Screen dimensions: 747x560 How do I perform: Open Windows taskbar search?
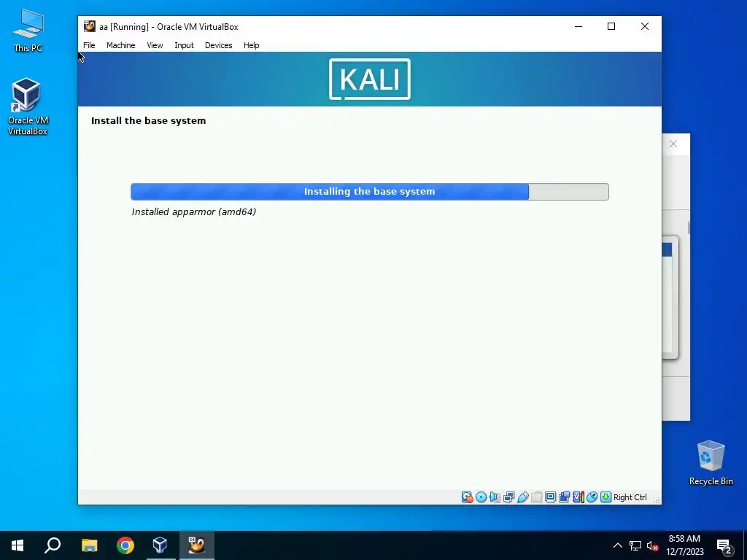click(53, 545)
